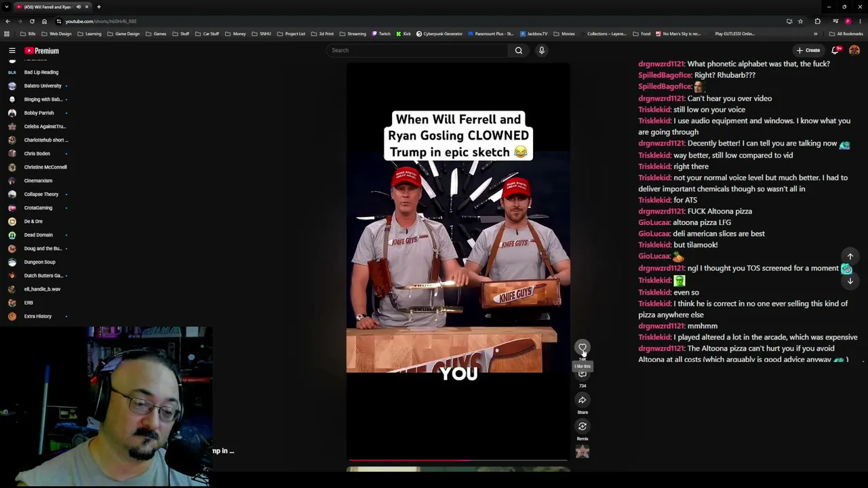Open YouTube guide hamburger menu
The width and height of the screenshot is (868, 488).
pos(12,51)
